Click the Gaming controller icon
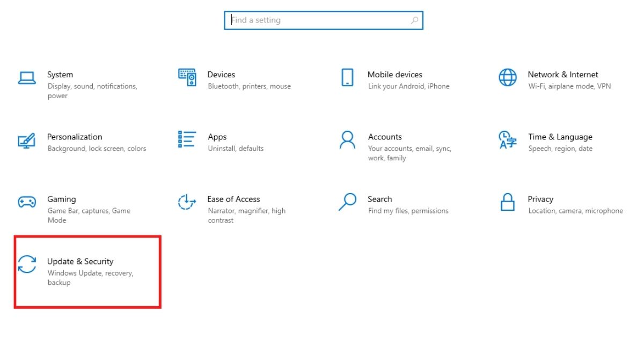 pos(27,202)
